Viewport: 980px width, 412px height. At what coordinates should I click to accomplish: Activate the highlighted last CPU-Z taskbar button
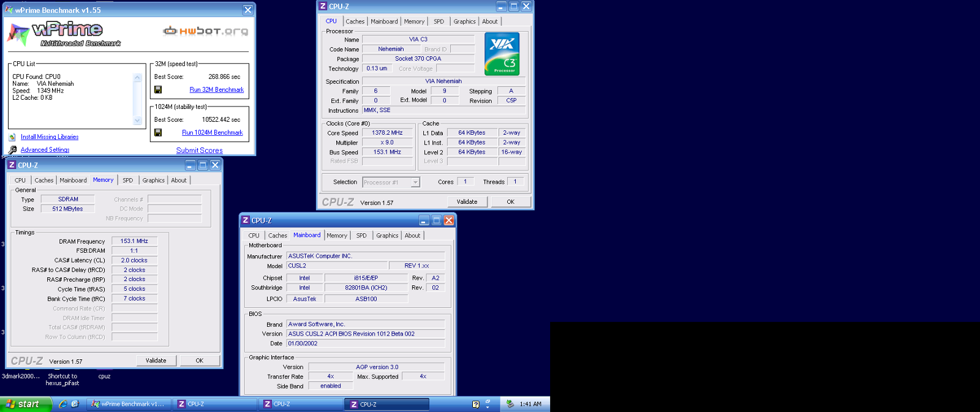[388, 404]
